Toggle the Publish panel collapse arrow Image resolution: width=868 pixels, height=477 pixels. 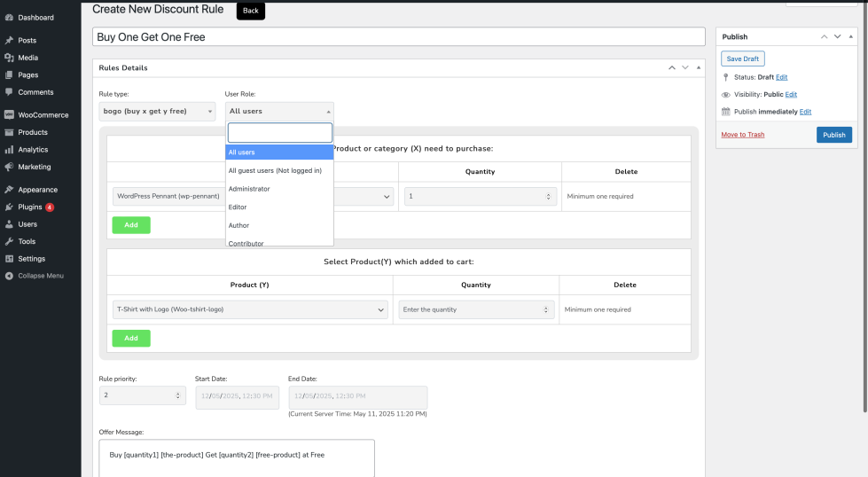[x=851, y=37]
